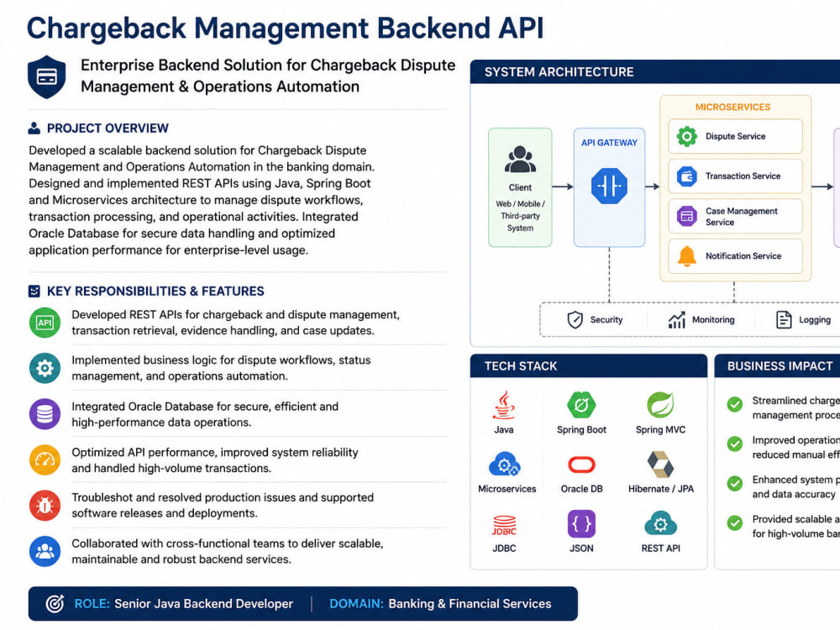Screen dimensions: 840x630
Task: Click the Project Overview person icon
Action: [34, 128]
